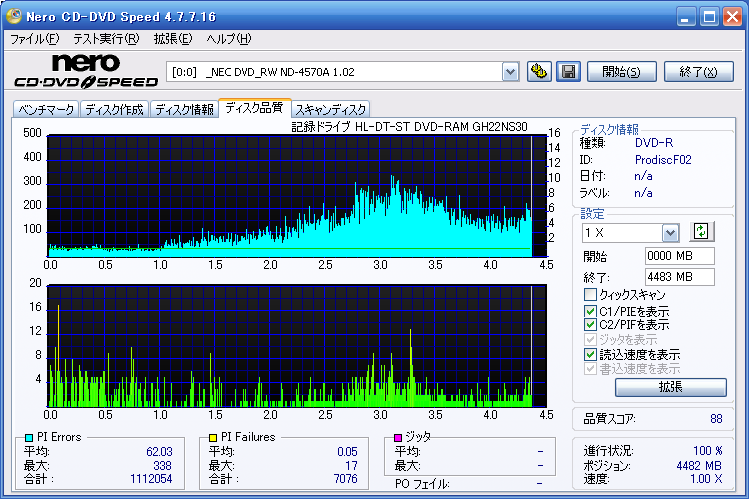Click PI Errors maximum 338 value
The image size is (749, 499).
pyautogui.click(x=162, y=466)
